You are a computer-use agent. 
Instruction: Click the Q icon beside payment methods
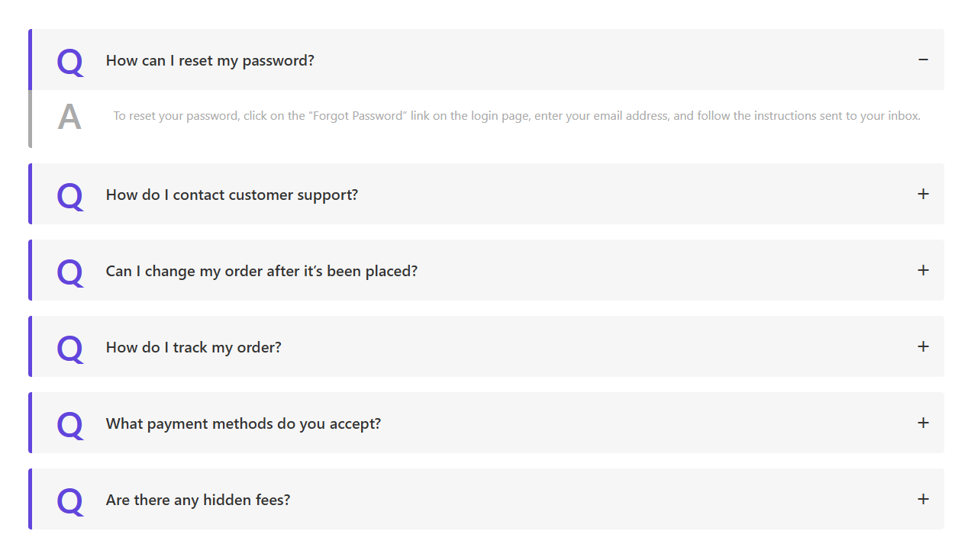tap(69, 424)
